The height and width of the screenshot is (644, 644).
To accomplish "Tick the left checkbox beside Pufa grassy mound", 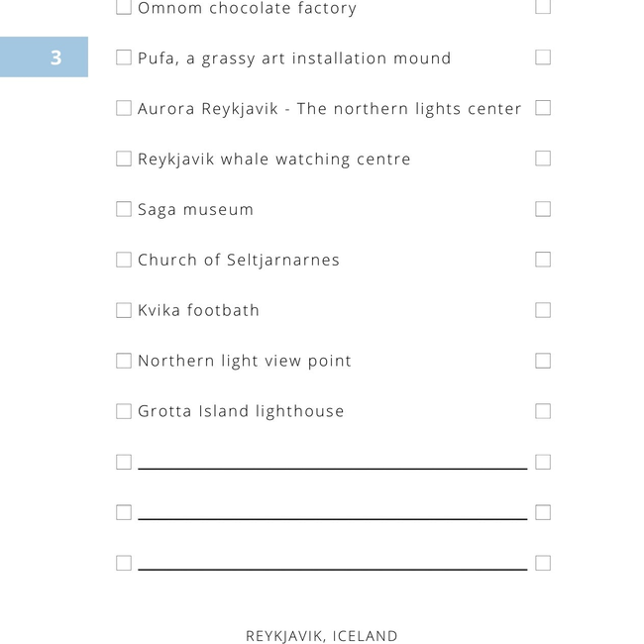I will (x=124, y=57).
